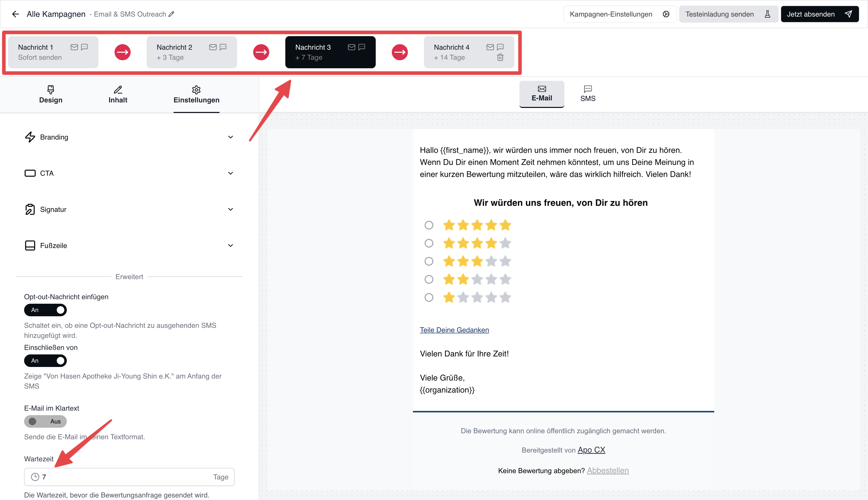Click the pencil icon to rename campaign
Viewport: 868px width, 500px height.
point(172,14)
